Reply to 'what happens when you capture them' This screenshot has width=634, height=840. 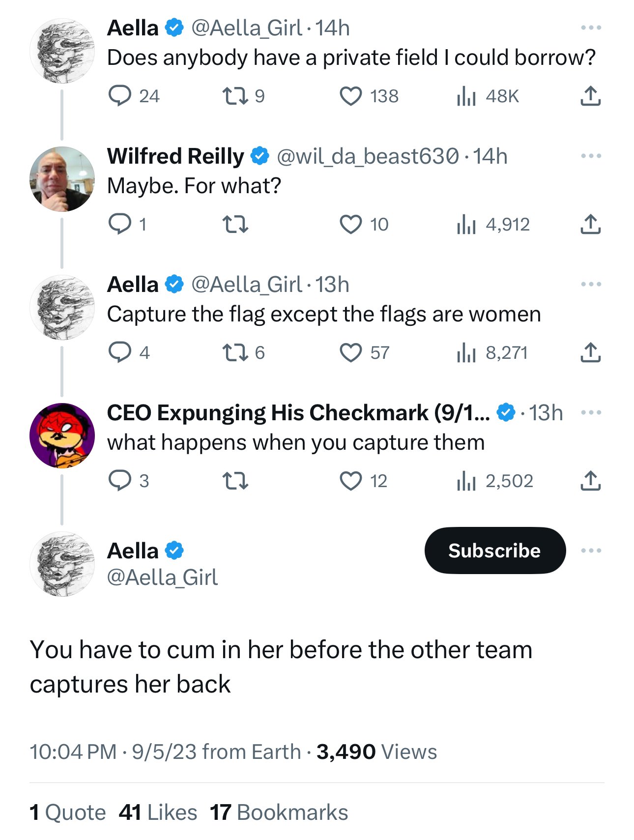point(128,481)
